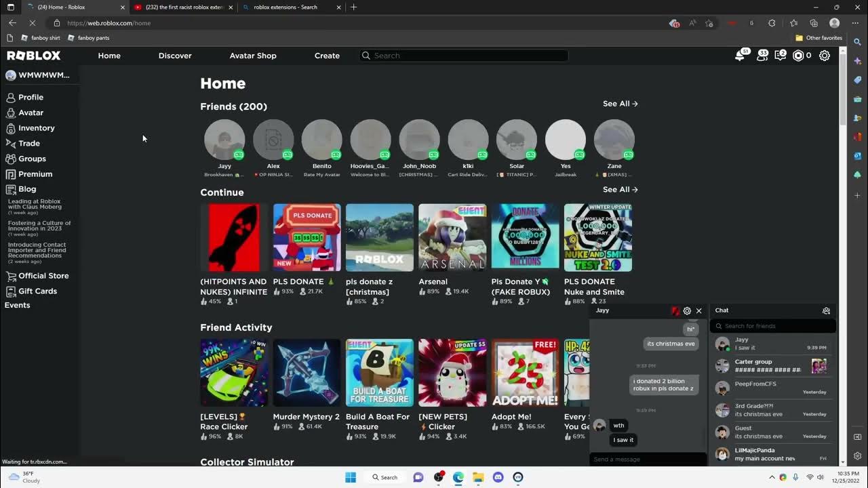Open the Discover tab in top navigation

pyautogui.click(x=175, y=56)
